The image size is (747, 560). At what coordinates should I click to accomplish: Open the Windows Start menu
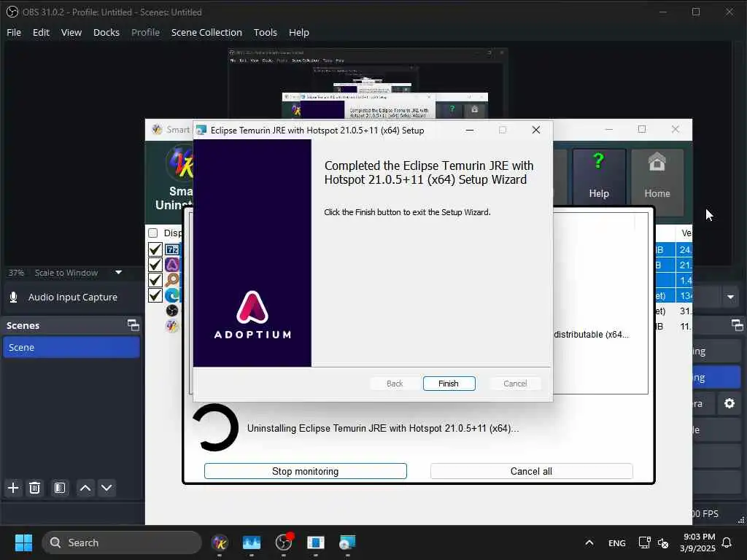tap(23, 542)
